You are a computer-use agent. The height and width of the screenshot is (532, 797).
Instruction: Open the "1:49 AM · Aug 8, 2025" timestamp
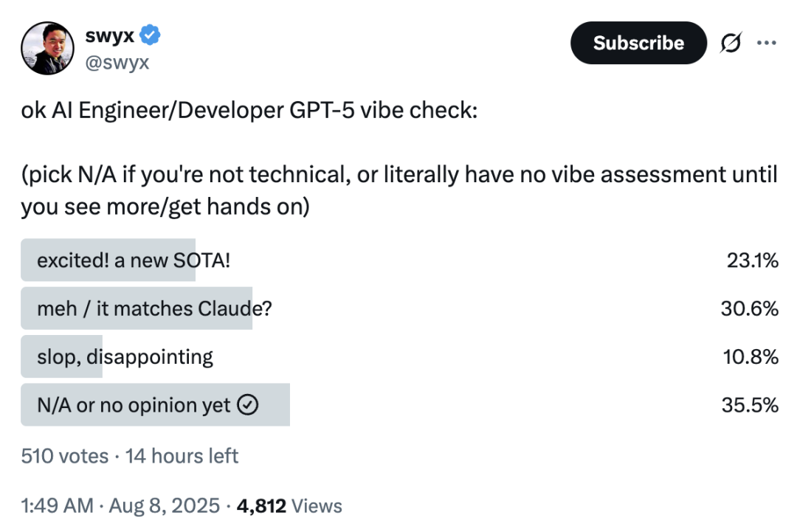[120, 505]
